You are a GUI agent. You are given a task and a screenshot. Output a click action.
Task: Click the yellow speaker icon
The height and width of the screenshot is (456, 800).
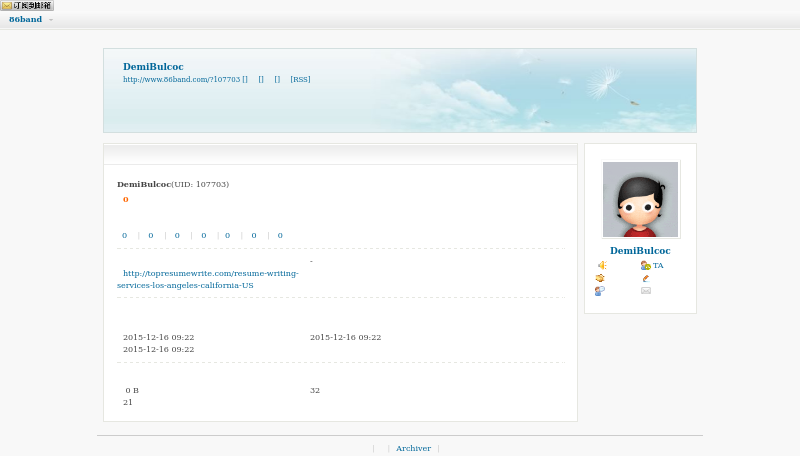pyautogui.click(x=602, y=265)
